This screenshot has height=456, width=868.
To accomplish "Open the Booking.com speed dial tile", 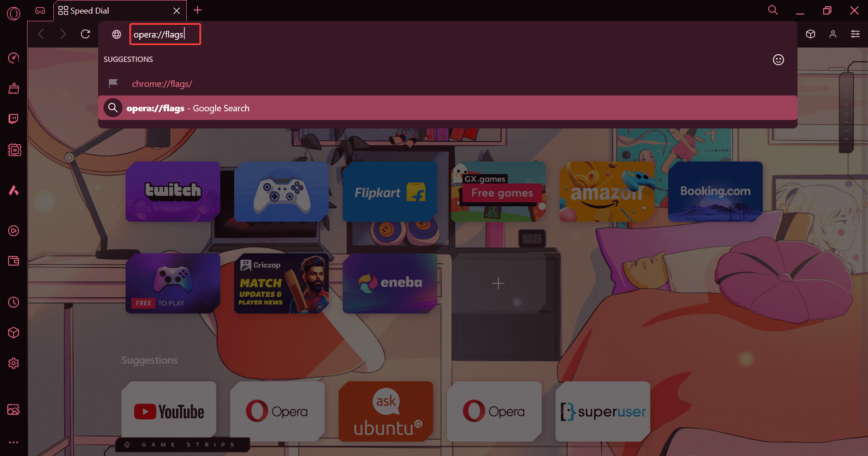I will coord(715,192).
